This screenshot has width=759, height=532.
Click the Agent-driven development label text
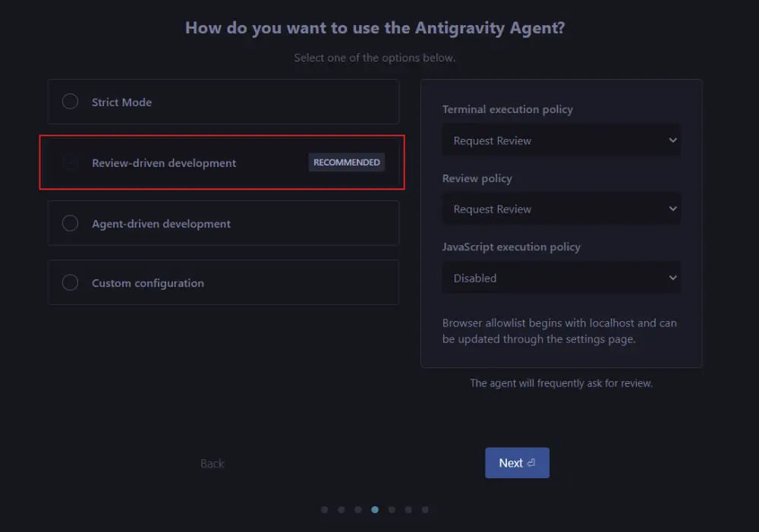tap(161, 224)
